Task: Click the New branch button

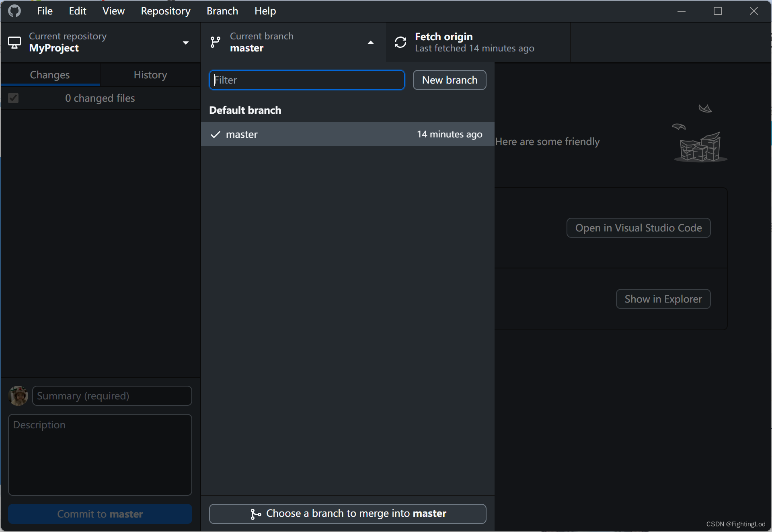Action: (449, 80)
